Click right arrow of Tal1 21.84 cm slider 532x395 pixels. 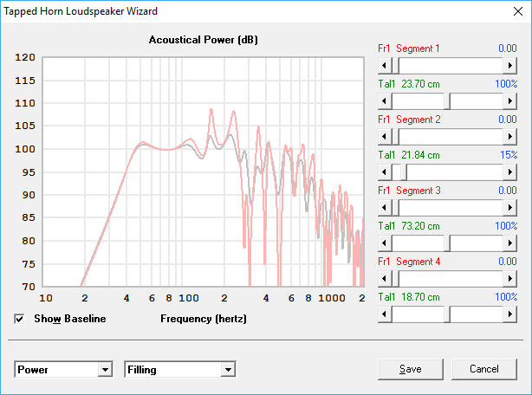click(x=510, y=172)
